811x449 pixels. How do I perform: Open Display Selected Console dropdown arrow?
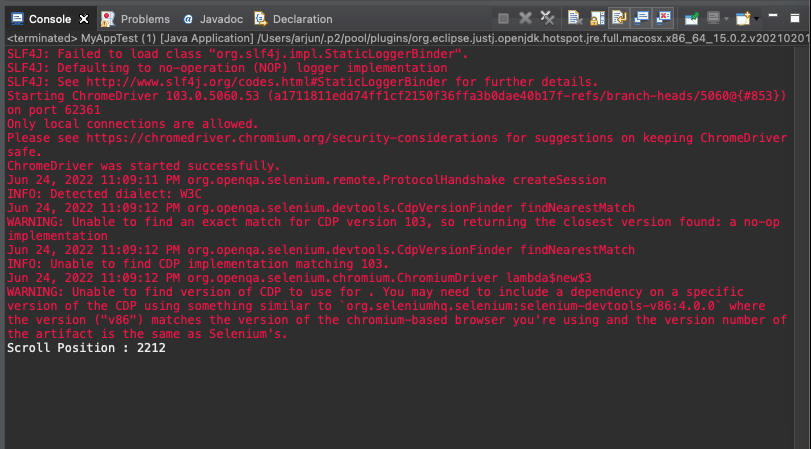point(726,19)
